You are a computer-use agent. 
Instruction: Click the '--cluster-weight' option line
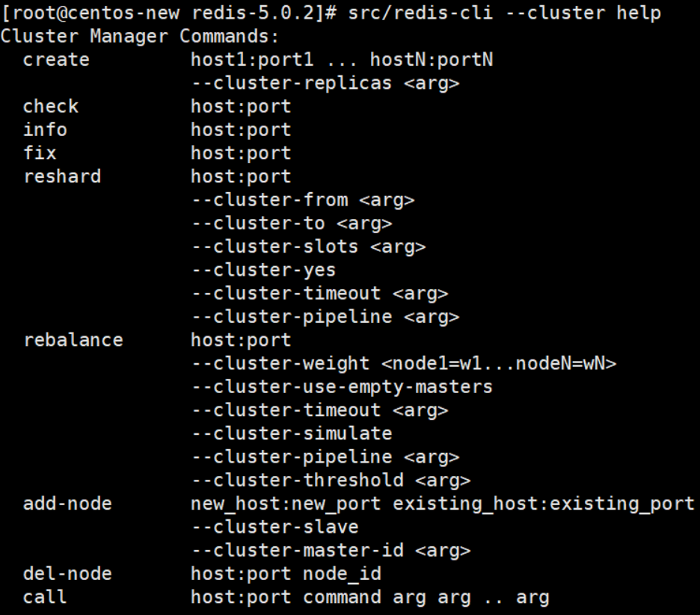(404, 363)
